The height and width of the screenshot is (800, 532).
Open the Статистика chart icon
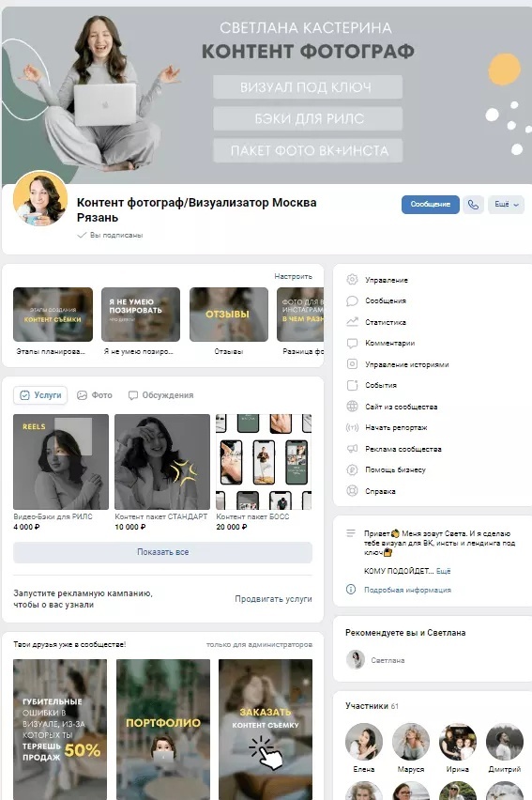[352, 322]
